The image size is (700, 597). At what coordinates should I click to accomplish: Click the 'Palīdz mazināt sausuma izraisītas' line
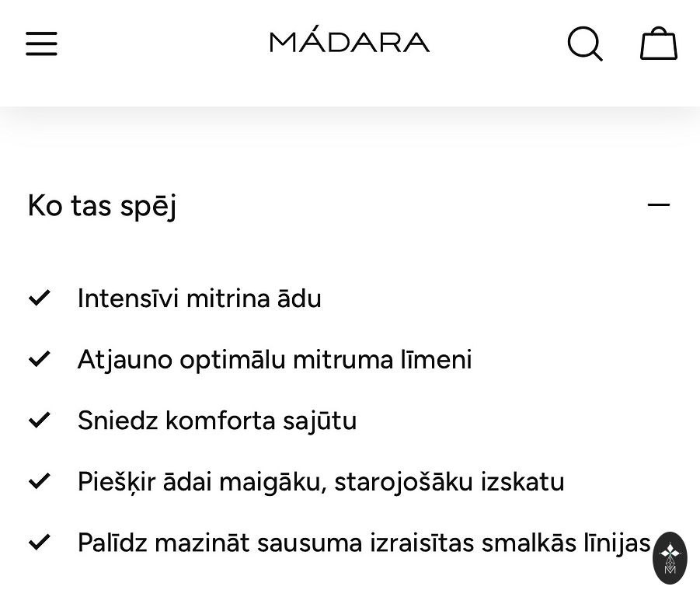(x=364, y=543)
